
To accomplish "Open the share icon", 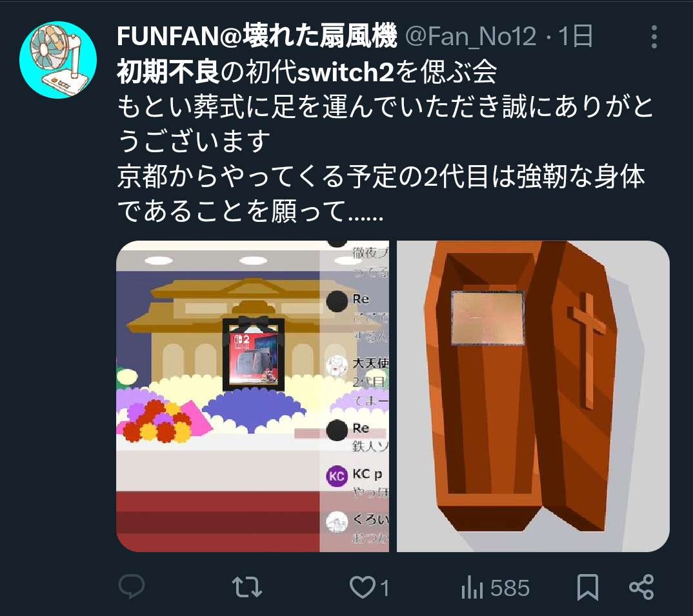I will 641,587.
